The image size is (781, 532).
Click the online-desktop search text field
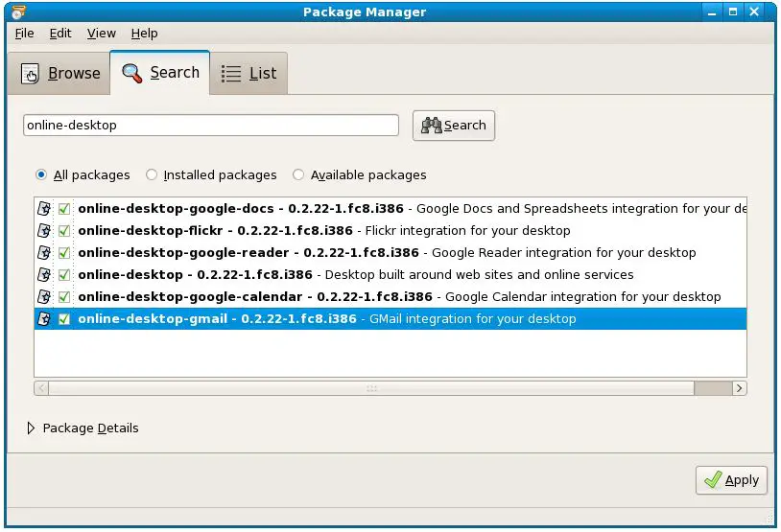(211, 126)
